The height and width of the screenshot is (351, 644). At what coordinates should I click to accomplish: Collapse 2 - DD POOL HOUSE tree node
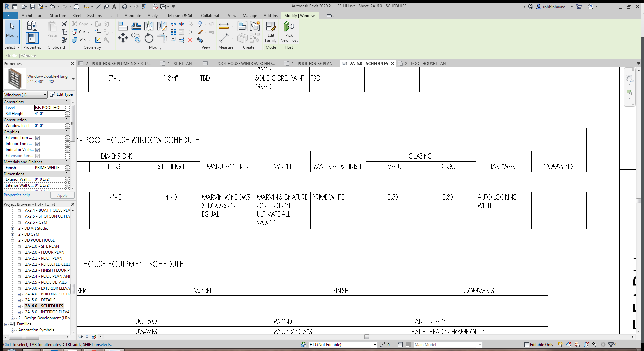pos(13,241)
